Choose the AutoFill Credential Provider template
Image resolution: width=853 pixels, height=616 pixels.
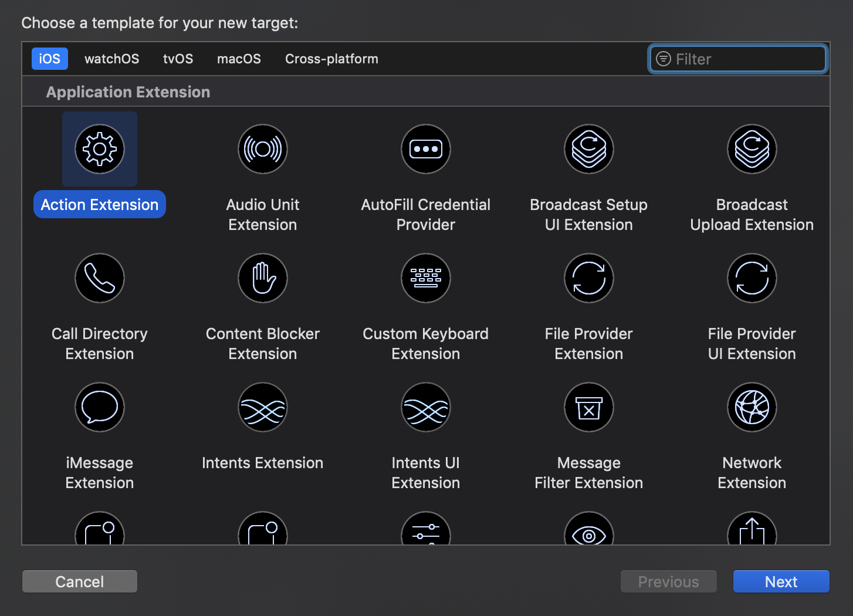425,149
